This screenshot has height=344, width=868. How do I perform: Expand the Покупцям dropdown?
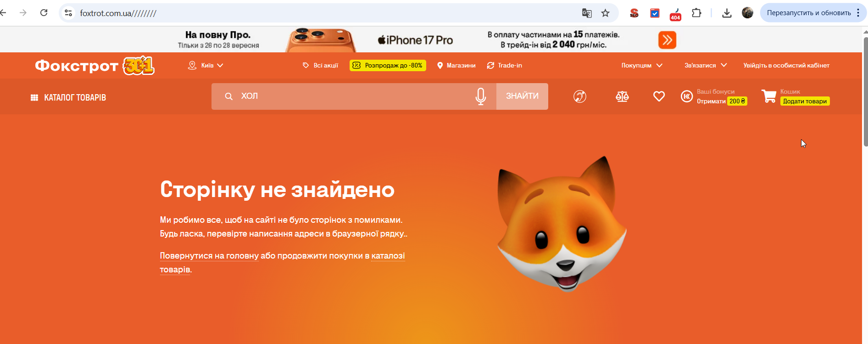(x=642, y=66)
